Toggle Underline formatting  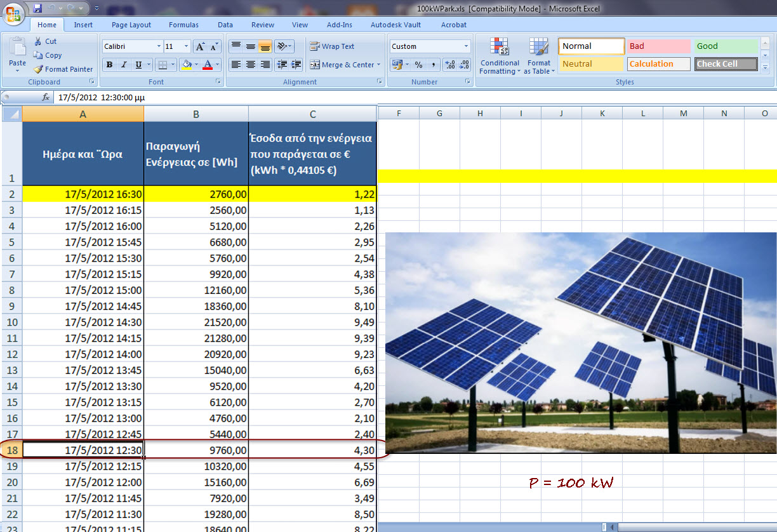(x=138, y=65)
